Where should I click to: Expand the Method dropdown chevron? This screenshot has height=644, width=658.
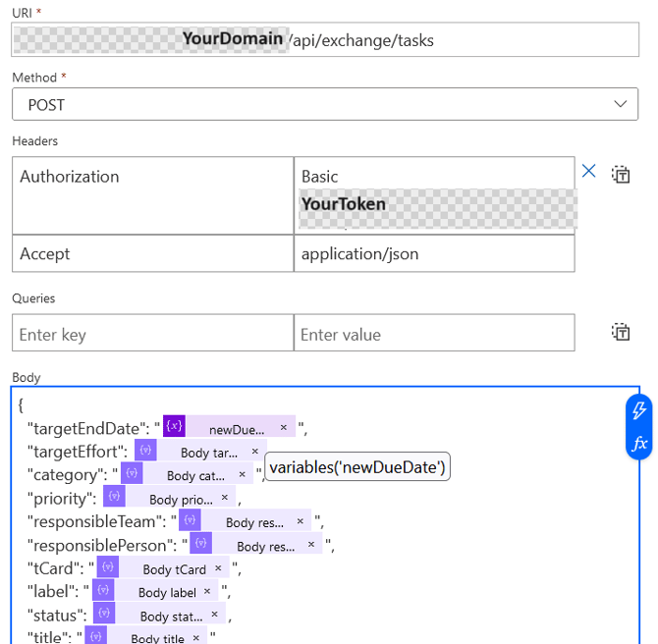pyautogui.click(x=619, y=104)
